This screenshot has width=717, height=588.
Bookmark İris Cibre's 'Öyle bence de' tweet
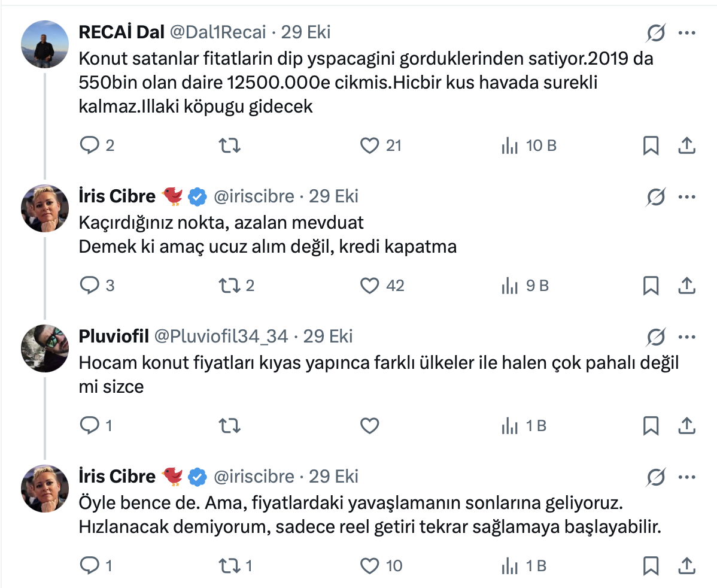tap(651, 566)
